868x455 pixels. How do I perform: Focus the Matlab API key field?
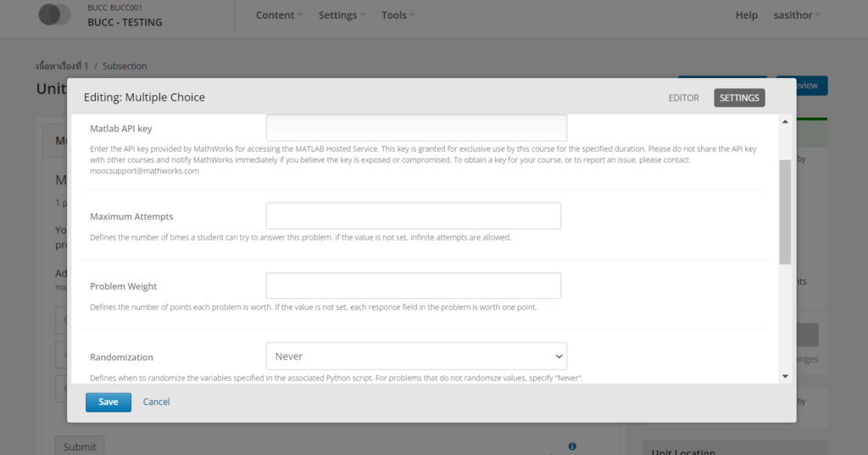pyautogui.click(x=416, y=128)
